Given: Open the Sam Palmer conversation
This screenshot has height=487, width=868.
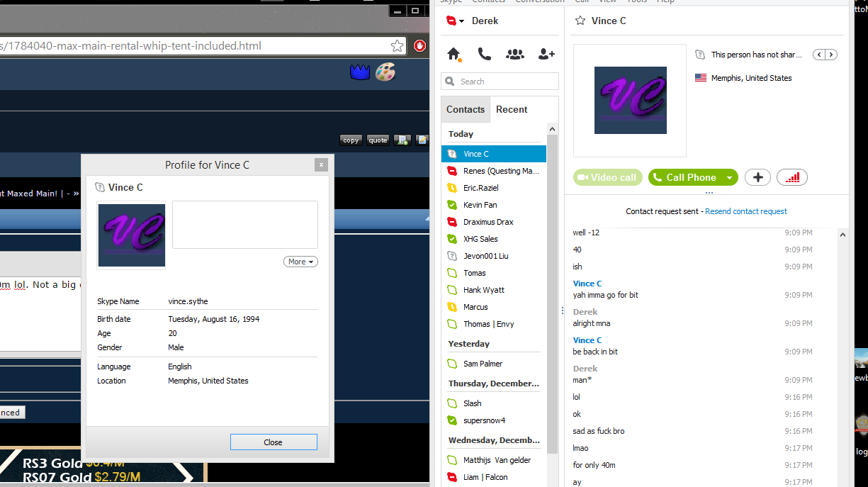Looking at the screenshot, I should (x=494, y=364).
